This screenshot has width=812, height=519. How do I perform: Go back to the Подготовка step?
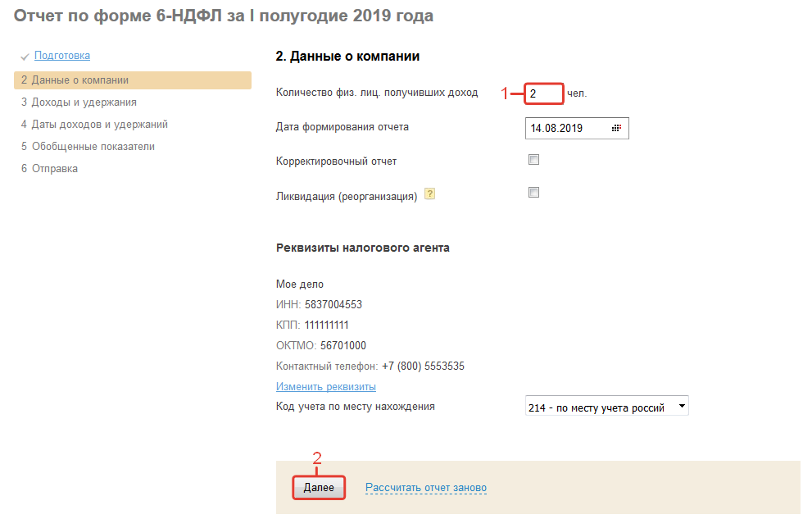tap(62, 56)
